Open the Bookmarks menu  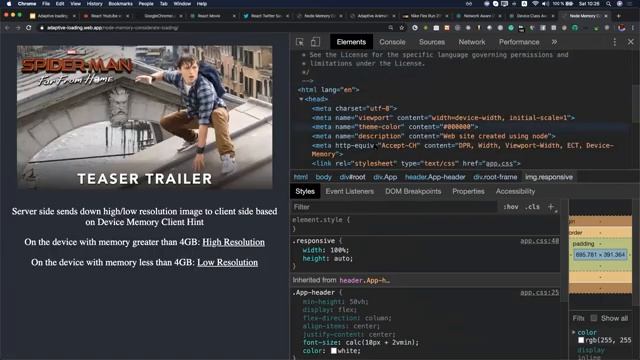(x=120, y=4)
